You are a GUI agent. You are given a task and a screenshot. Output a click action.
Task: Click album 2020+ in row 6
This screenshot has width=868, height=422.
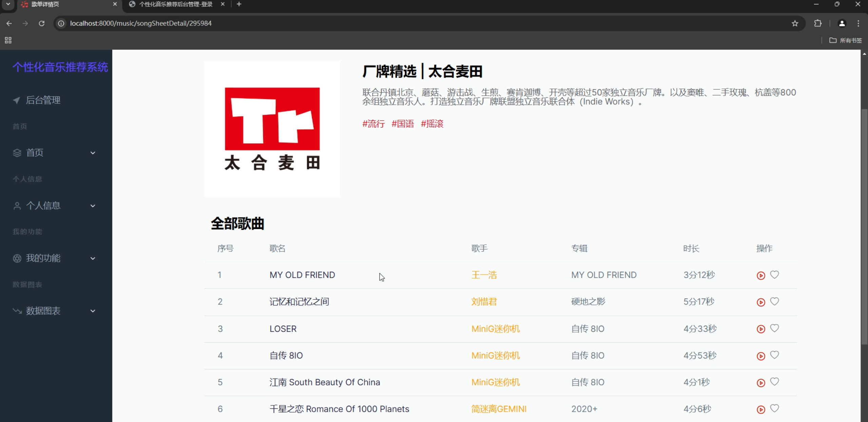[584, 409]
